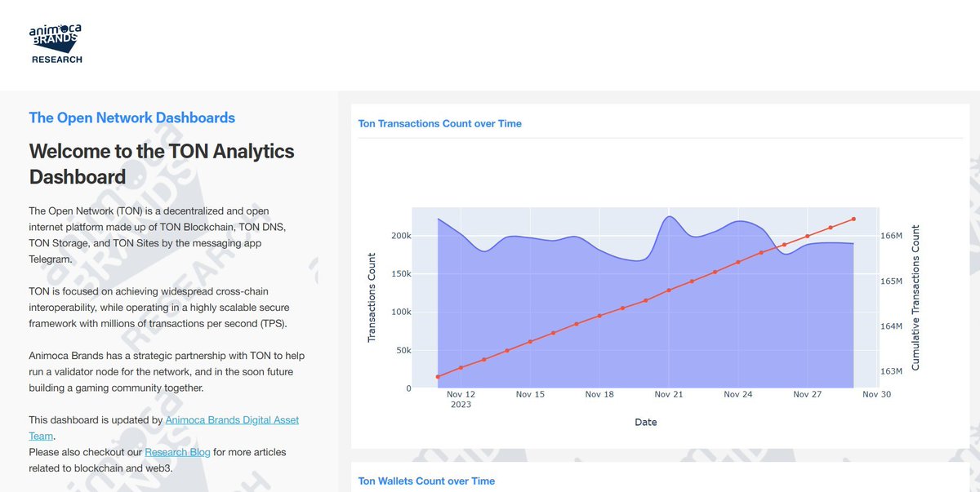
Task: Click the Nov 24 x-axis label
Action: pyautogui.click(x=738, y=394)
